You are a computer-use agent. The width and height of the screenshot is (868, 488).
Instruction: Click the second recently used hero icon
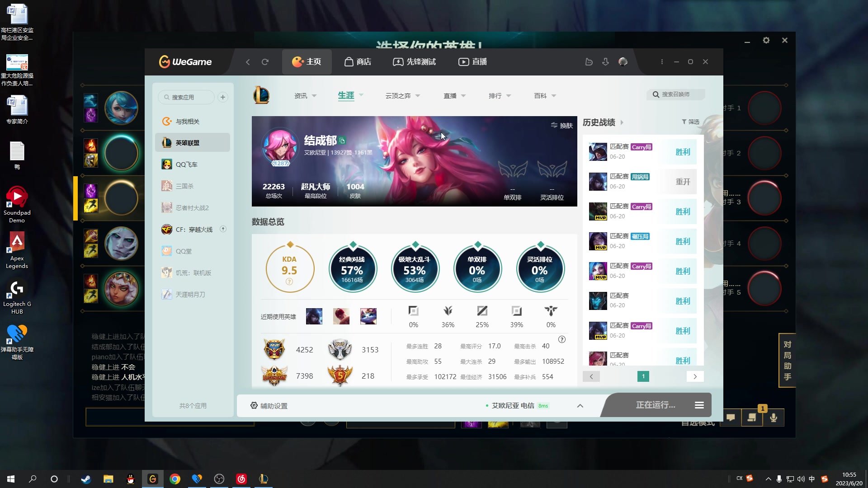(341, 316)
